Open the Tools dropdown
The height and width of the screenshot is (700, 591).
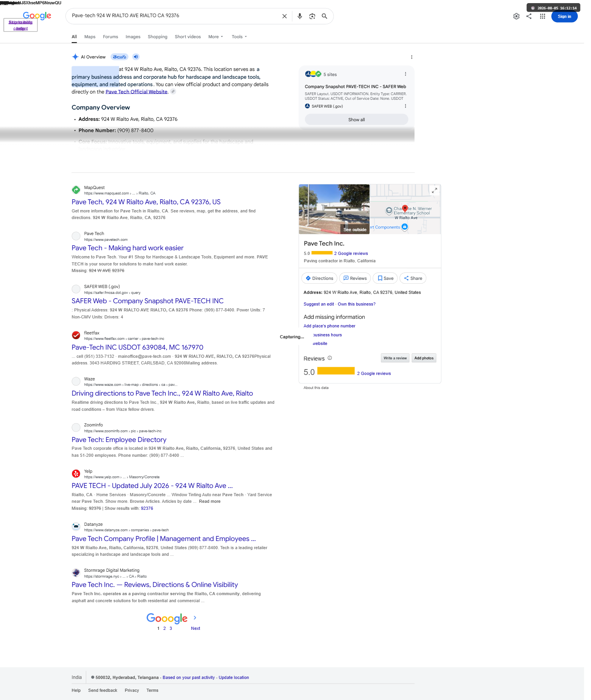pyautogui.click(x=239, y=37)
